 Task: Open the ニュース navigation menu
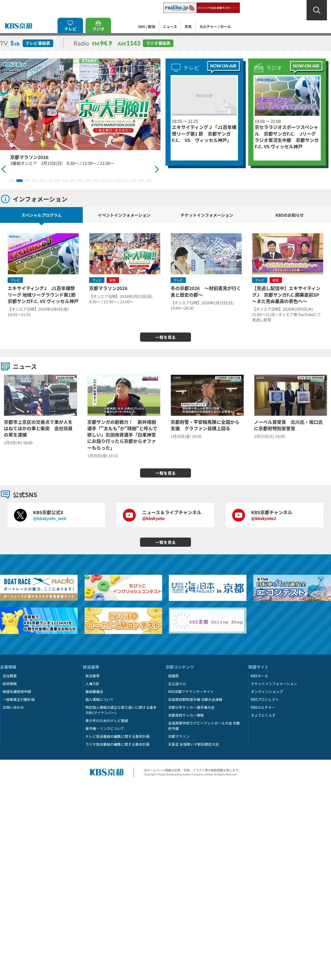coord(170,27)
